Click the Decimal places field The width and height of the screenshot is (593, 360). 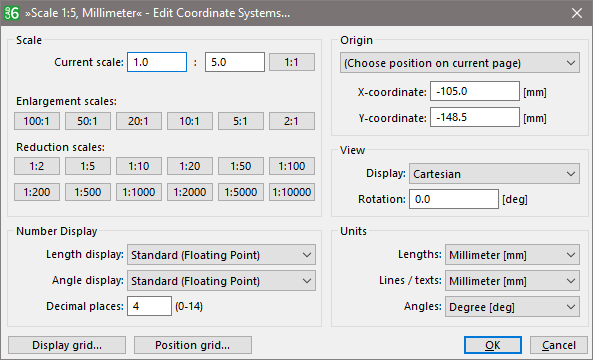149,306
